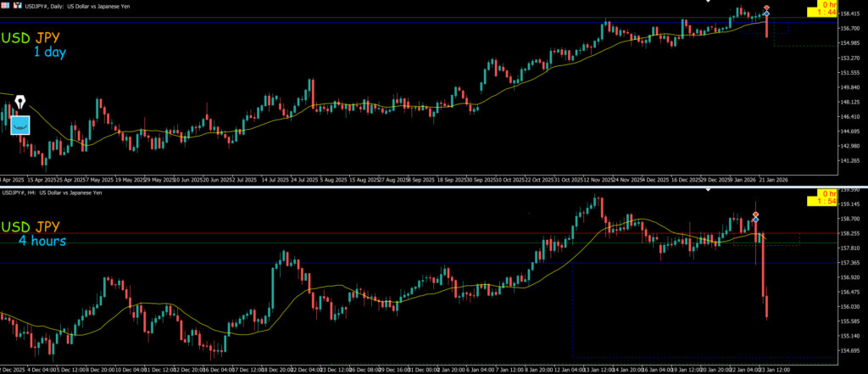Select the red diamond marker on the Daily chart
Viewport: 868px width, 374px height.
click(x=766, y=8)
